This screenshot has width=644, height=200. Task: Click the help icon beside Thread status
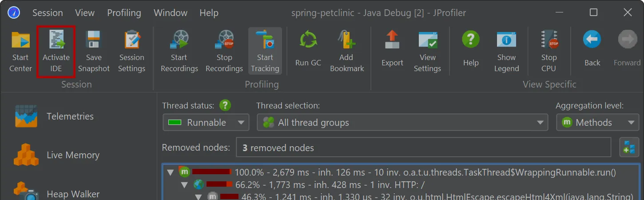[x=226, y=105]
